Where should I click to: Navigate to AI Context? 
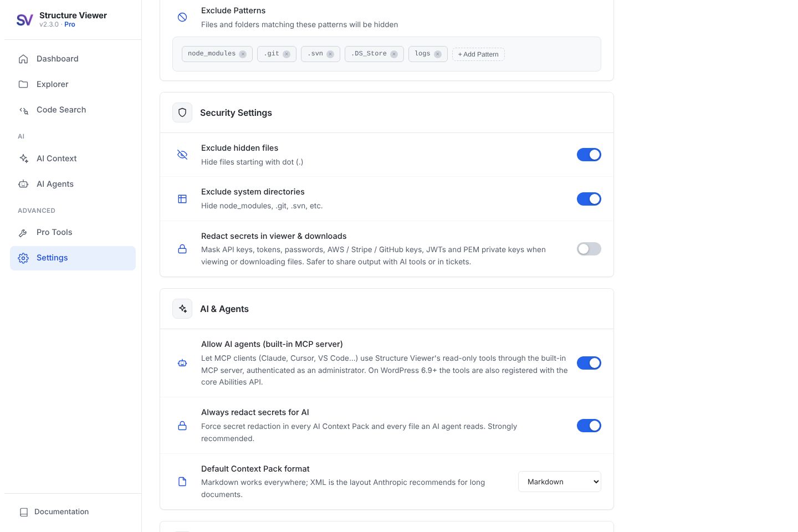tap(73, 158)
